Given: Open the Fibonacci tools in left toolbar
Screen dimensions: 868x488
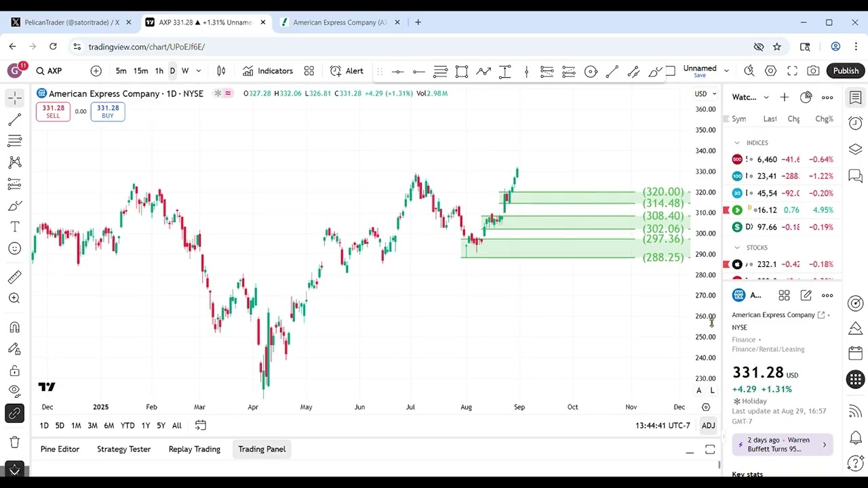Looking at the screenshot, I should (x=14, y=141).
